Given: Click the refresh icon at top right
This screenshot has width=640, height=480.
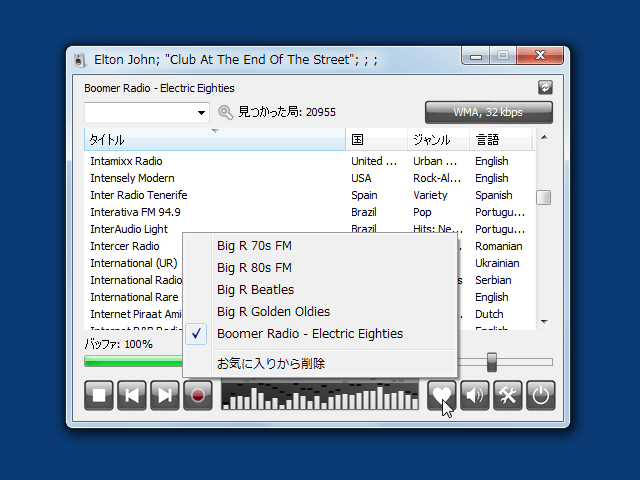Looking at the screenshot, I should click(x=545, y=87).
